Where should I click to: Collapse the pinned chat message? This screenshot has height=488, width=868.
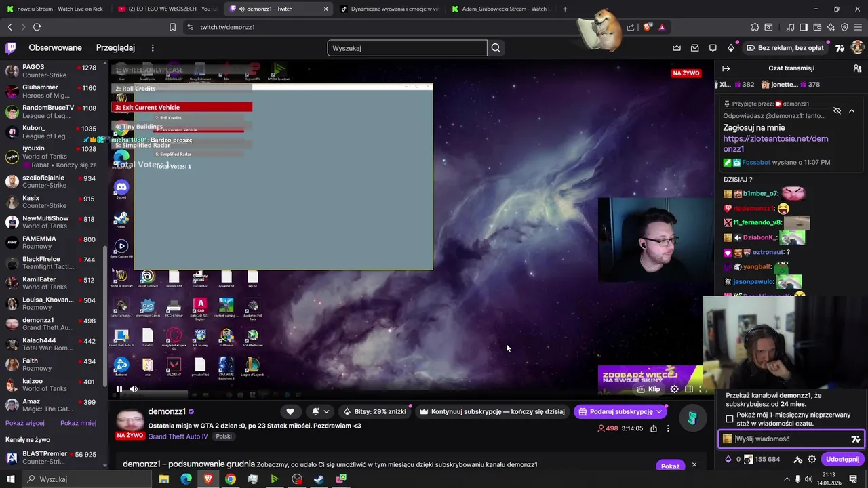tap(852, 110)
